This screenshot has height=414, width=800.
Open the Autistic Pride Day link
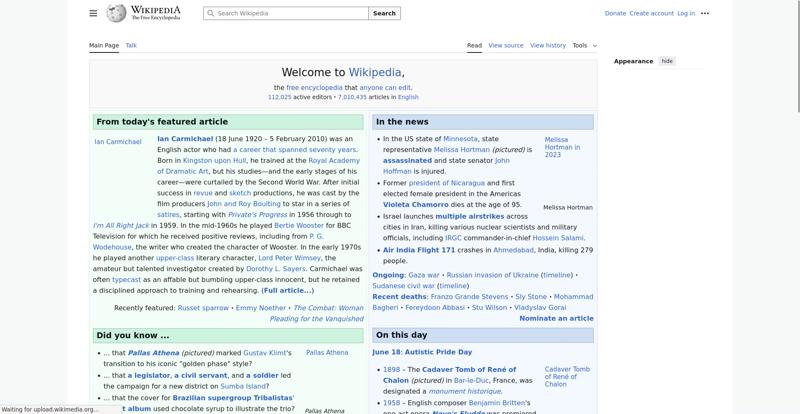pos(438,352)
